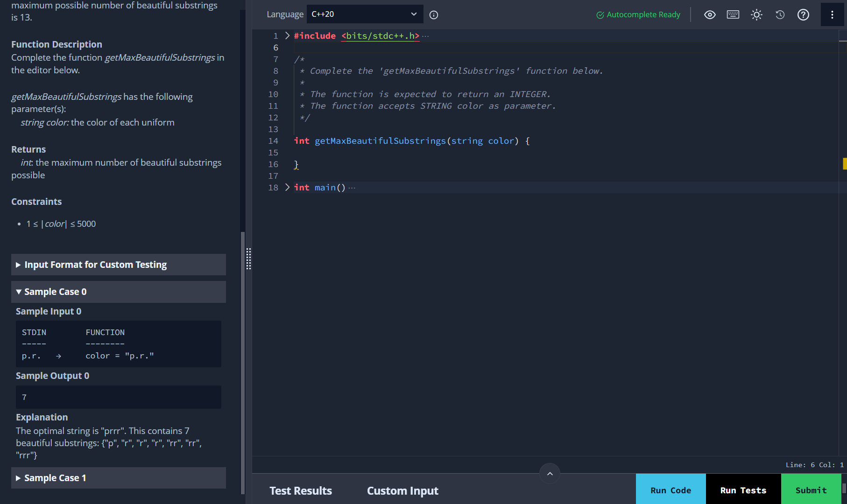Viewport: 847px width, 504px height.
Task: Unfold the collapsed int main() block
Action: pos(287,188)
